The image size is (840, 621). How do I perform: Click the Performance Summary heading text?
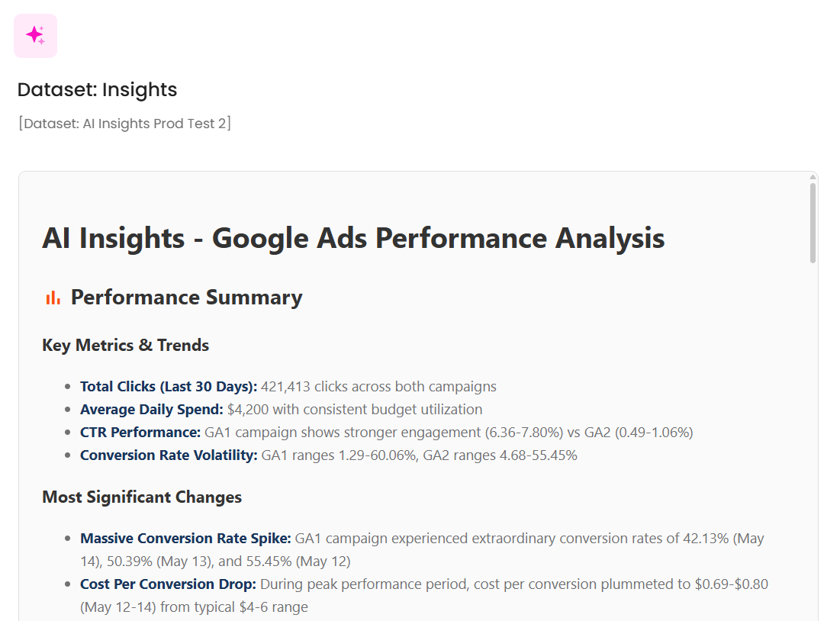coord(186,298)
